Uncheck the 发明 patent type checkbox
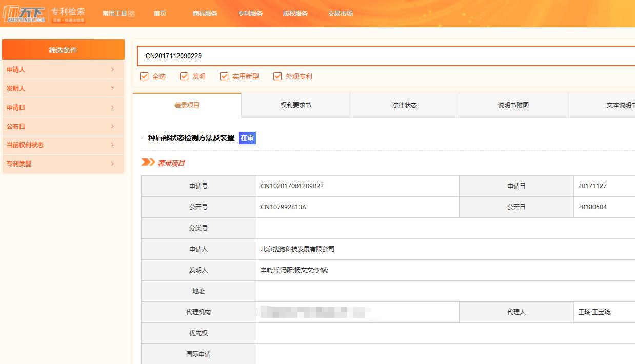This screenshot has height=364, width=635. (184, 76)
